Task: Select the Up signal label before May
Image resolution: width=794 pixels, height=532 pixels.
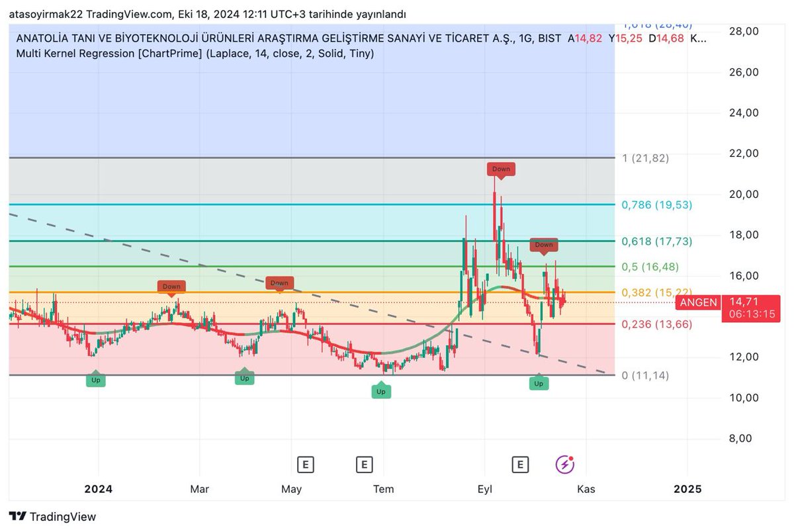Action: click(244, 377)
